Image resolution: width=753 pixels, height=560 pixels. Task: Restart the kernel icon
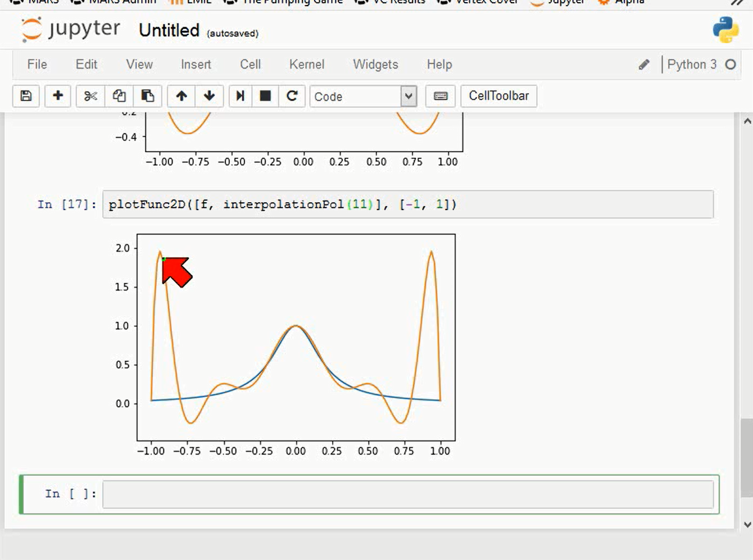[292, 96]
